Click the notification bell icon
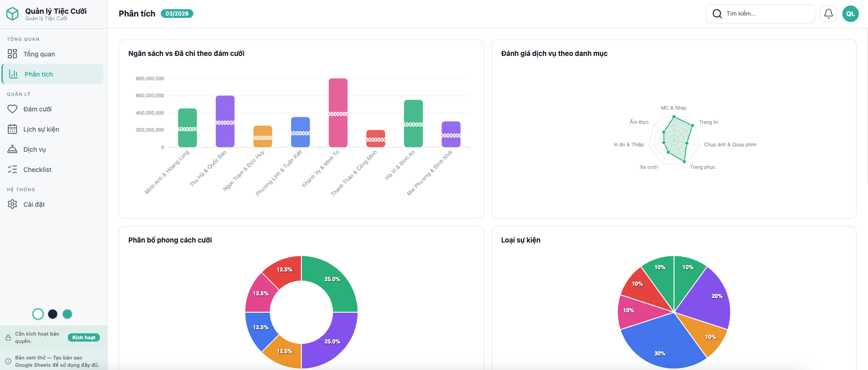 click(828, 14)
